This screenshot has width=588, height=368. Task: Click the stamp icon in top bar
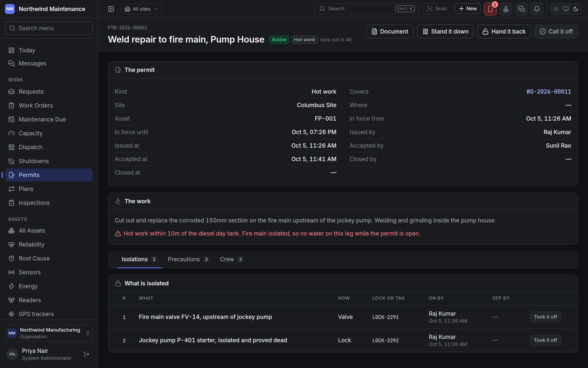[x=506, y=9]
